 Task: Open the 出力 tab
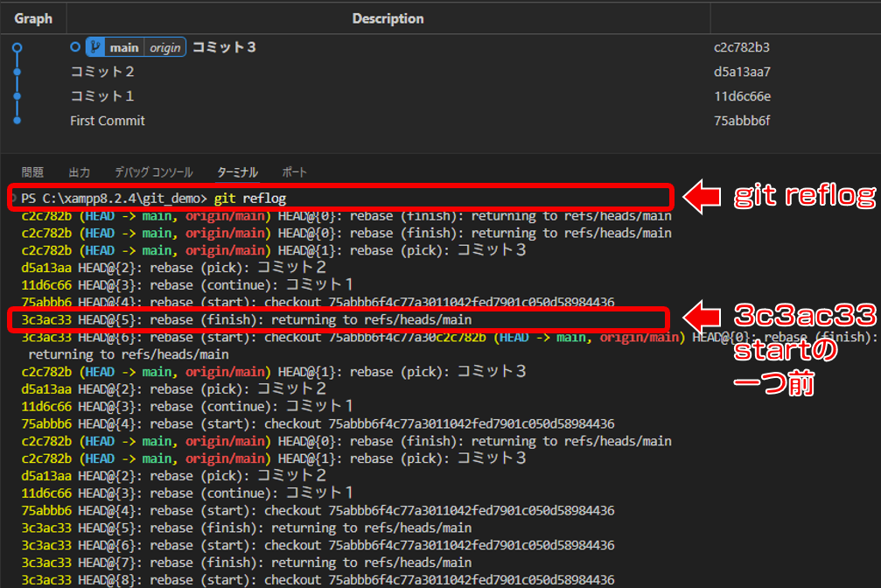pos(79,172)
